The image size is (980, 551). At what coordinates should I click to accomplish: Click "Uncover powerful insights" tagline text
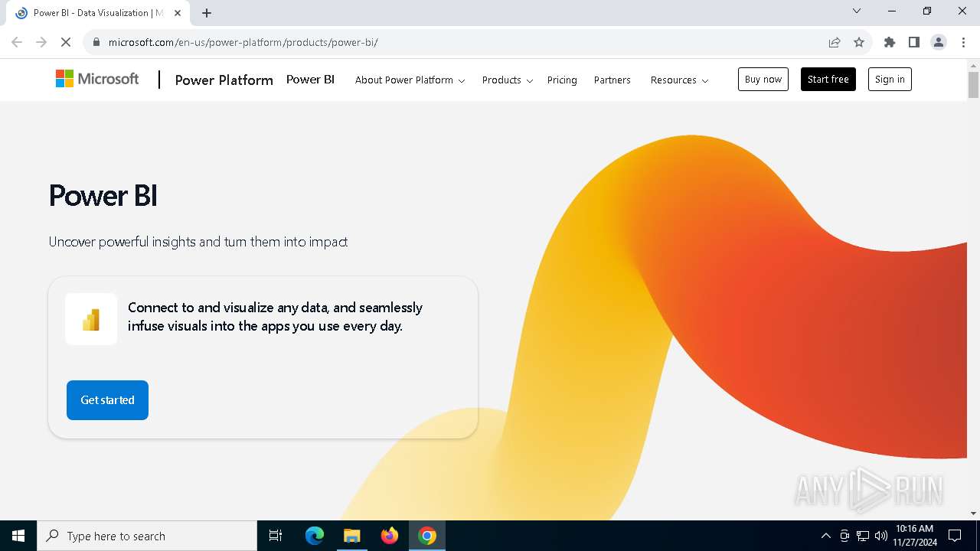pos(198,242)
